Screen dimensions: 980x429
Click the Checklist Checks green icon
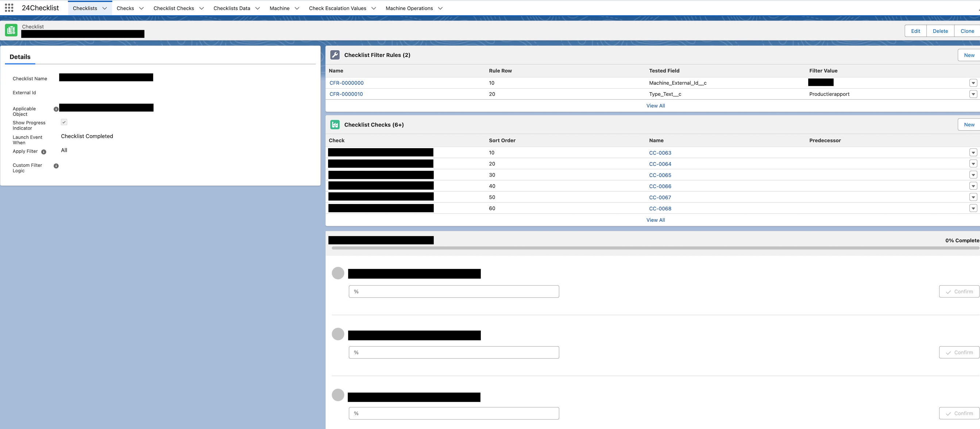tap(335, 125)
